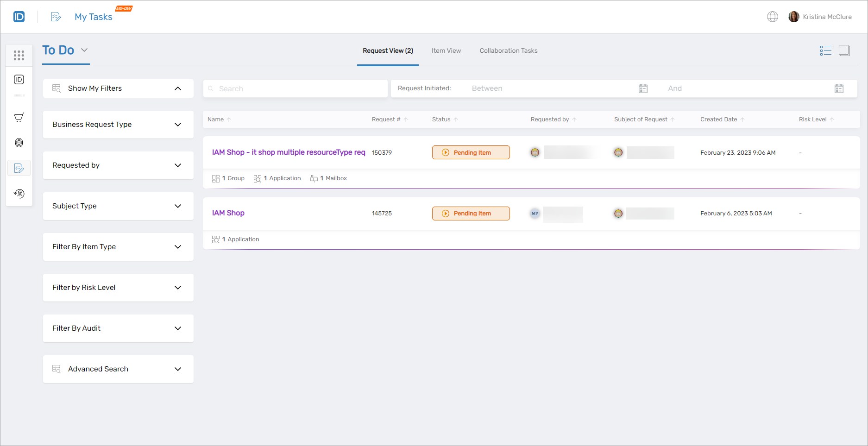Open the globe language selector in the header
Image resolution: width=868 pixels, height=446 pixels.
pyautogui.click(x=772, y=16)
